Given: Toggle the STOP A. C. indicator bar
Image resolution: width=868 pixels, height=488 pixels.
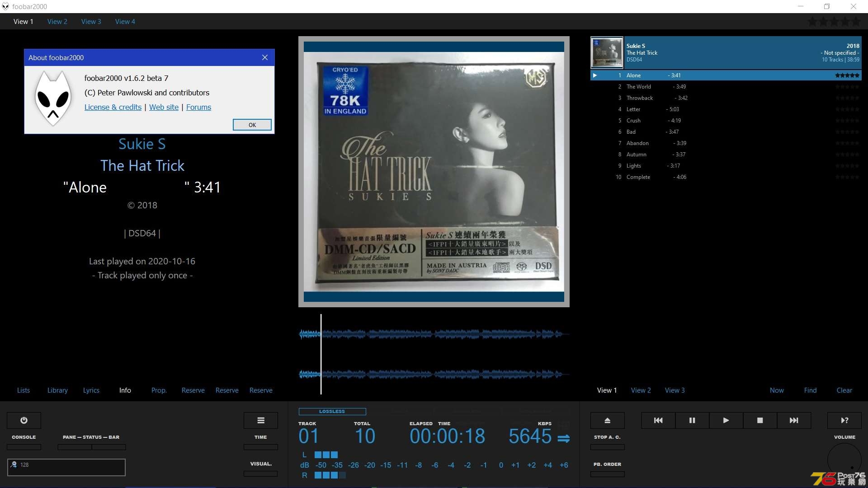Looking at the screenshot, I should pos(608,447).
